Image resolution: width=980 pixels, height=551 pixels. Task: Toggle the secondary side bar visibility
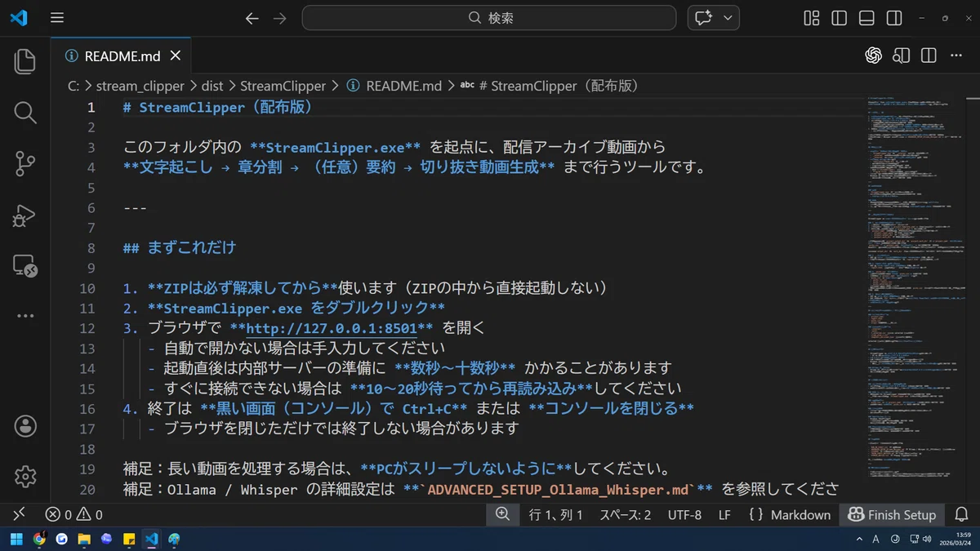[894, 18]
